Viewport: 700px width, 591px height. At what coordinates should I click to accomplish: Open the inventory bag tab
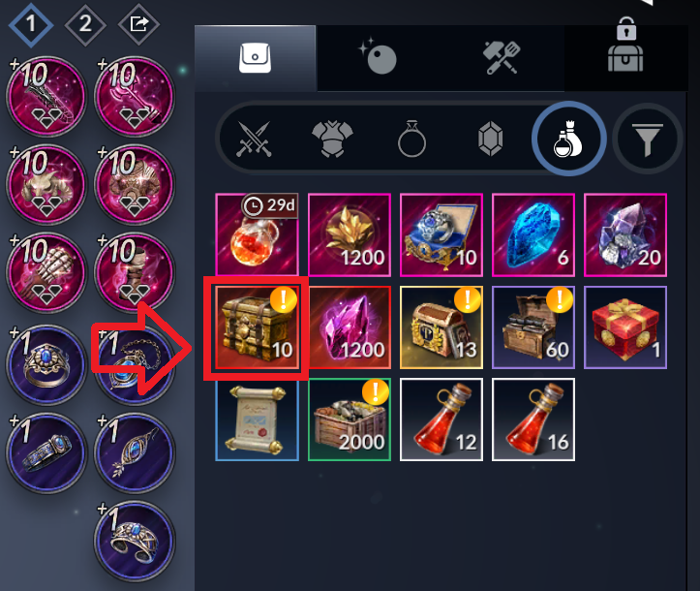[255, 58]
